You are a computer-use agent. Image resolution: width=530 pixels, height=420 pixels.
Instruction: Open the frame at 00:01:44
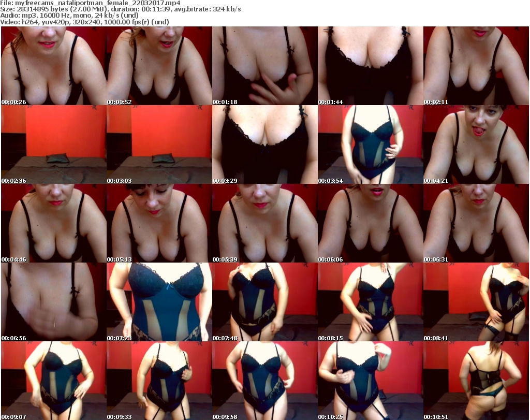[x=370, y=66]
